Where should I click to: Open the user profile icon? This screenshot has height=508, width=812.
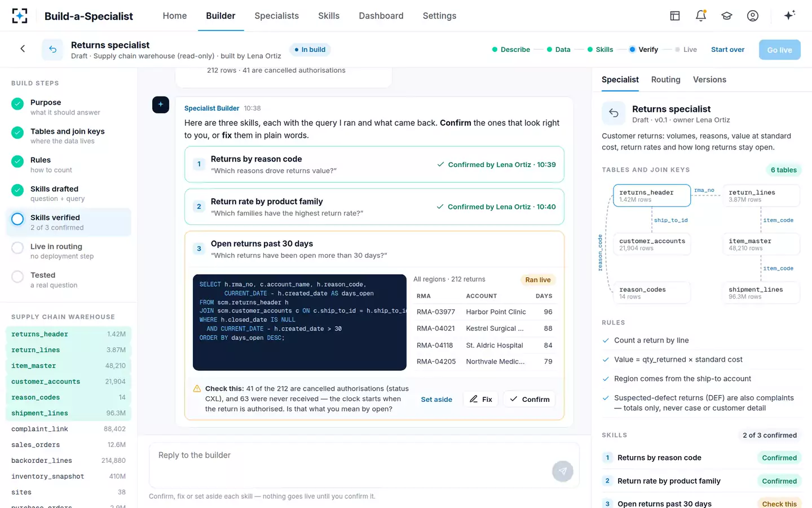point(753,16)
